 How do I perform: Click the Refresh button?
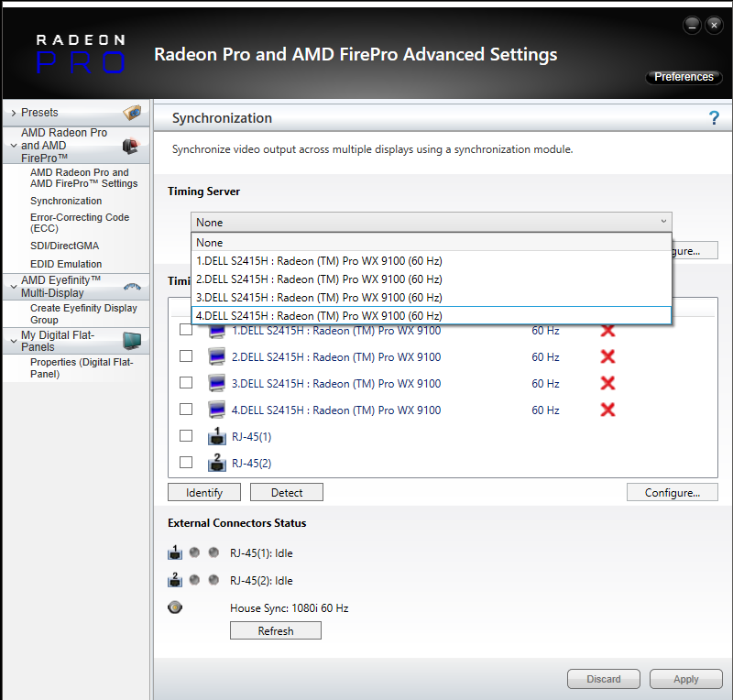(x=276, y=630)
